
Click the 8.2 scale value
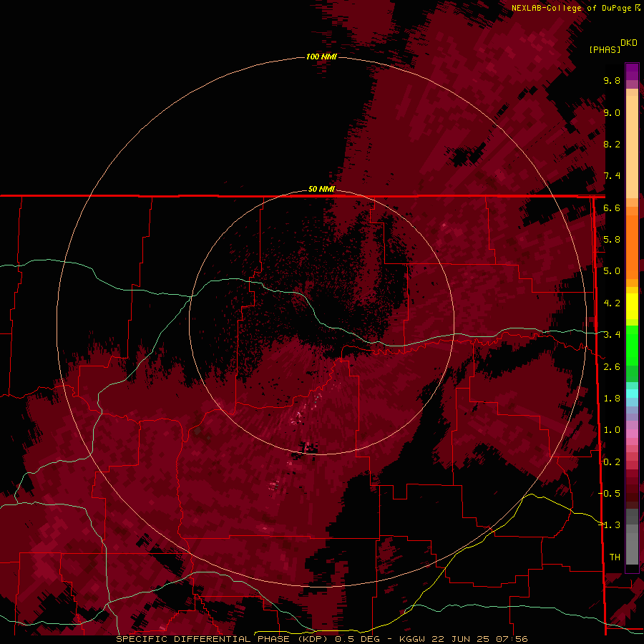click(x=612, y=144)
